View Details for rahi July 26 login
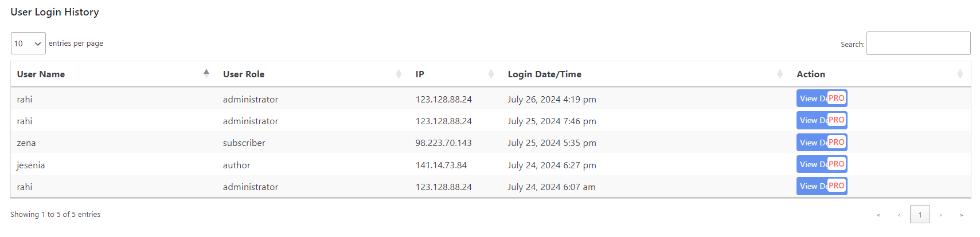Screen dimensions: 980x237 pyautogui.click(x=812, y=98)
